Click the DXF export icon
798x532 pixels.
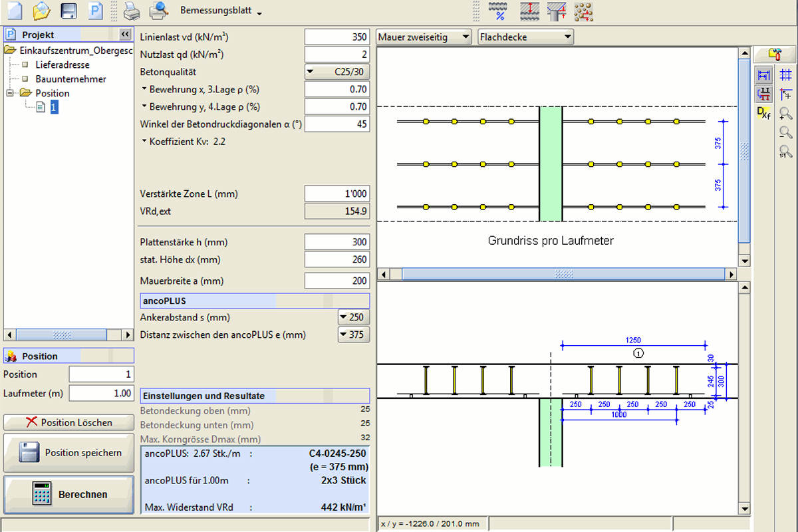[764, 112]
